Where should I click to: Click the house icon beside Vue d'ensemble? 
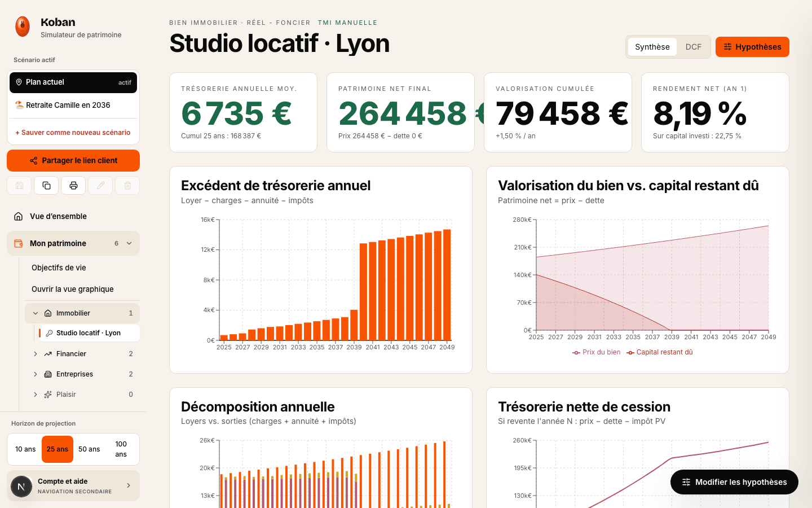tap(19, 216)
